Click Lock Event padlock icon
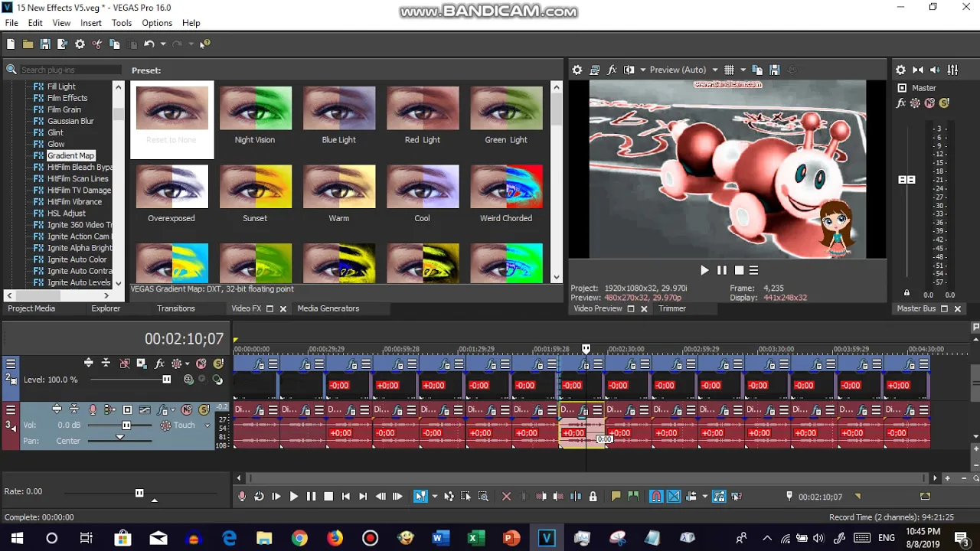The width and height of the screenshot is (980, 551). point(593,497)
